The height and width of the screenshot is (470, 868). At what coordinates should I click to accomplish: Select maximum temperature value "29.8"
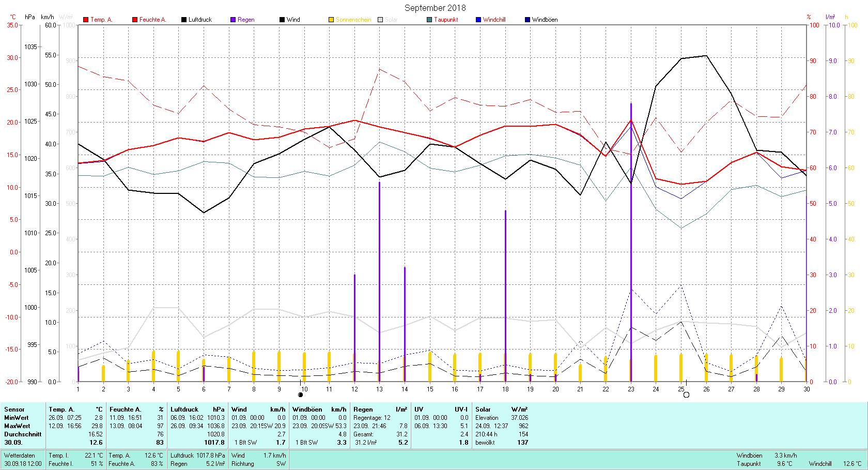tap(97, 426)
